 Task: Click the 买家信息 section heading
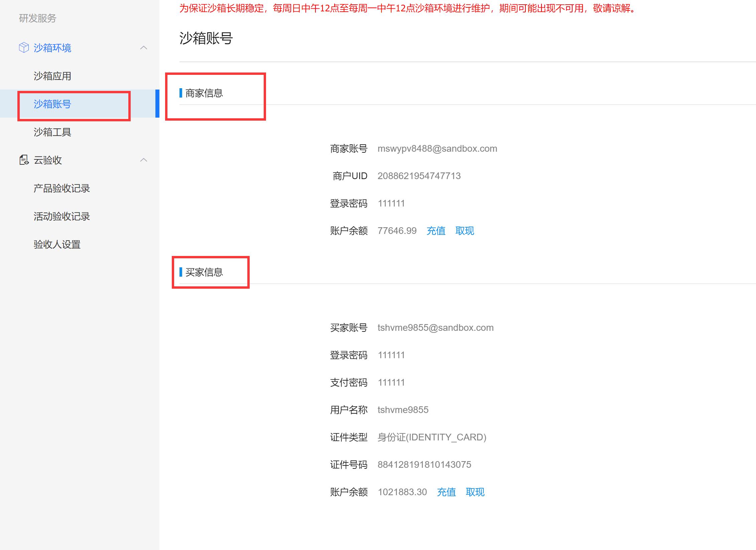[204, 272]
